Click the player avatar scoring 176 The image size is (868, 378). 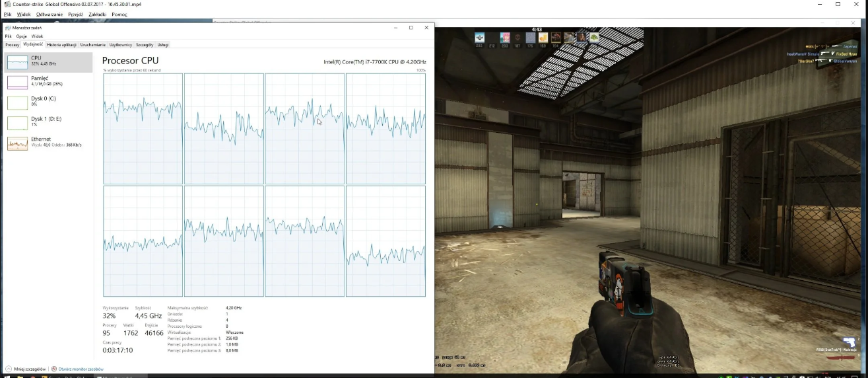(x=530, y=38)
